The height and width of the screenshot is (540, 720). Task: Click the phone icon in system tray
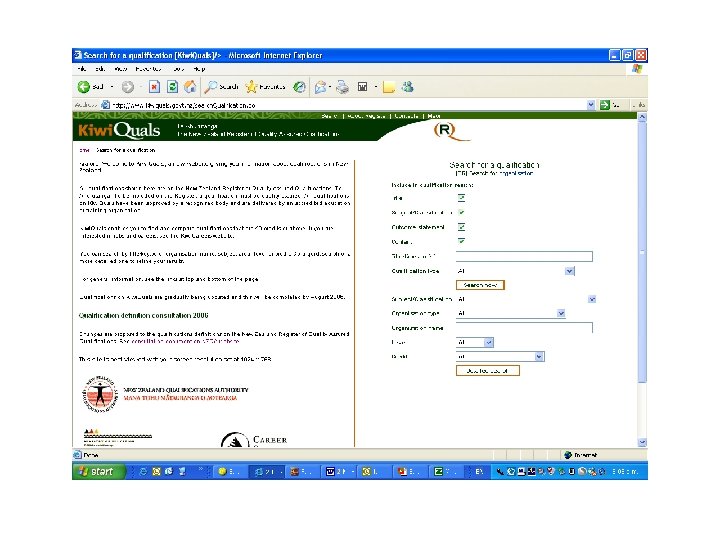[x=500, y=472]
